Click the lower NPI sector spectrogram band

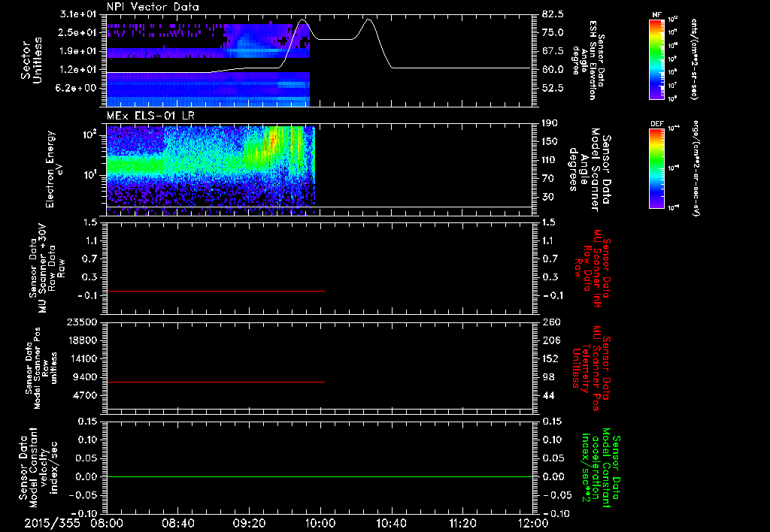(208, 89)
